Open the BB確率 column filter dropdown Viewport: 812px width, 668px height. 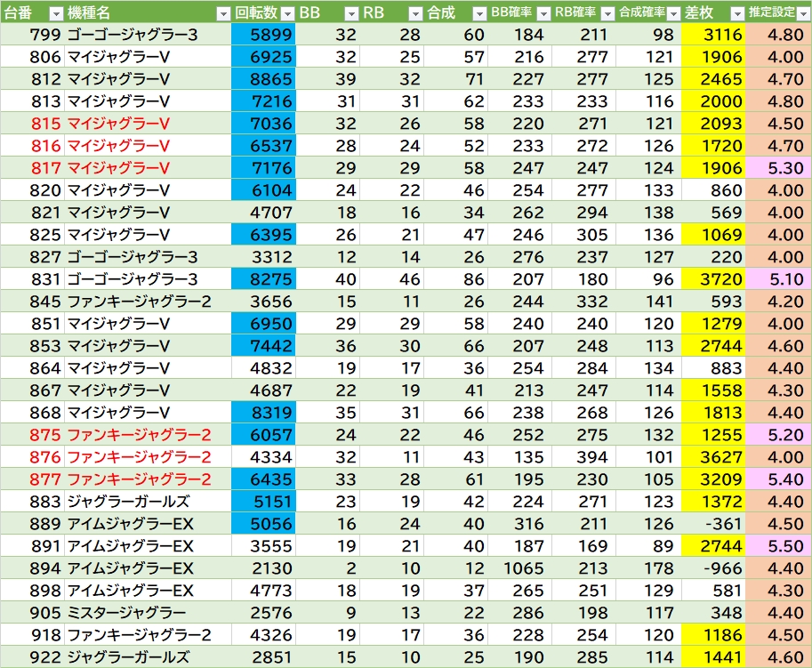point(543,13)
